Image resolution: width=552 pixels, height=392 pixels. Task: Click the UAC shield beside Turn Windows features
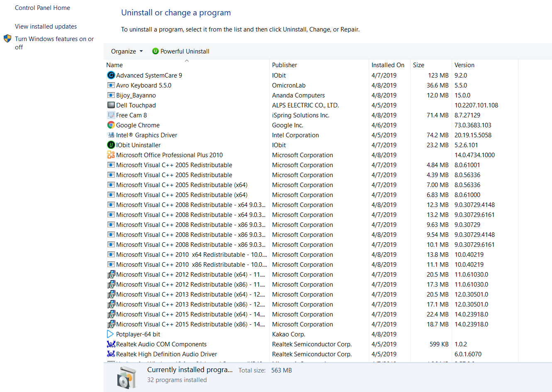[x=7, y=38]
